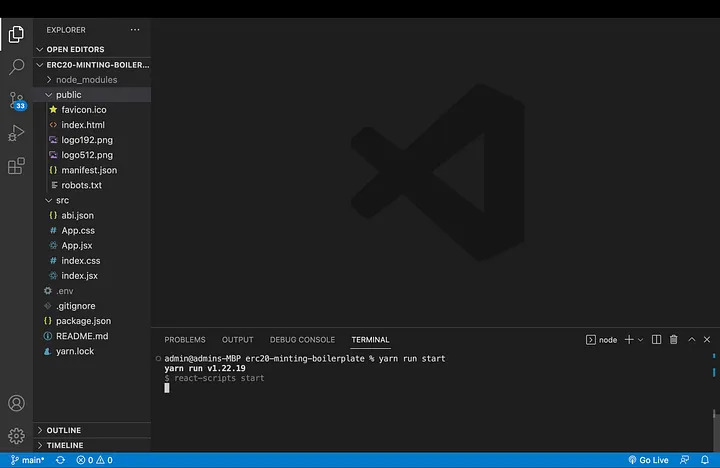Add a new terminal with plus icon
This screenshot has width=720, height=468.
[x=629, y=340]
